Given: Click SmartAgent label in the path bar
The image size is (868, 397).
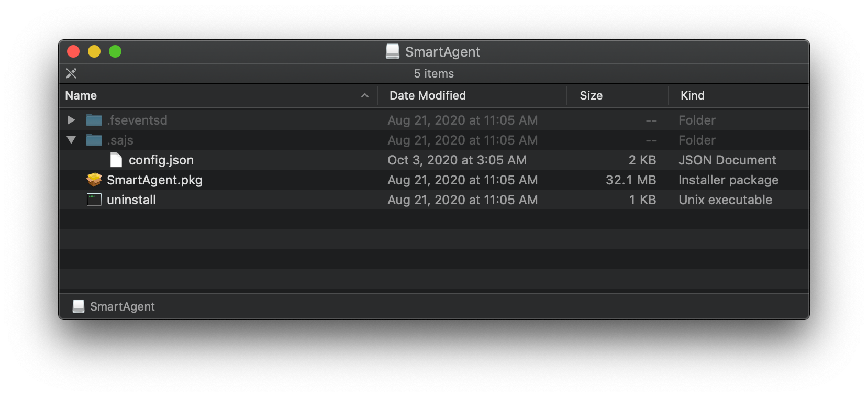Looking at the screenshot, I should [x=123, y=306].
